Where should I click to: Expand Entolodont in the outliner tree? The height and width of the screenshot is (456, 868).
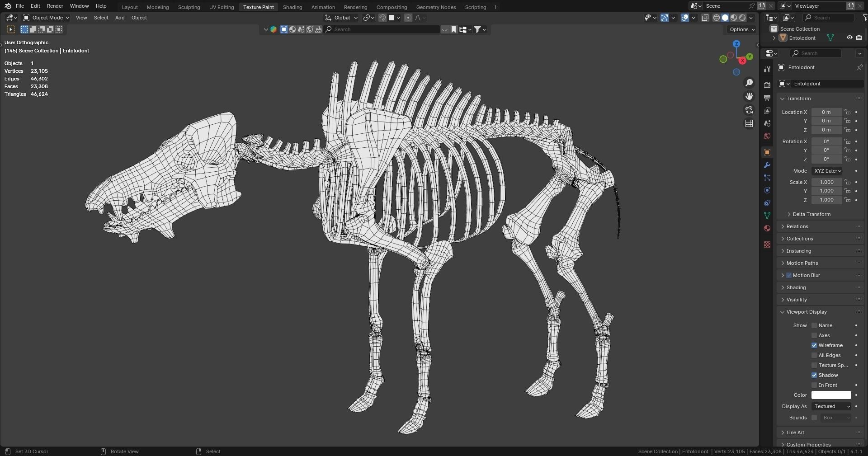click(x=774, y=38)
